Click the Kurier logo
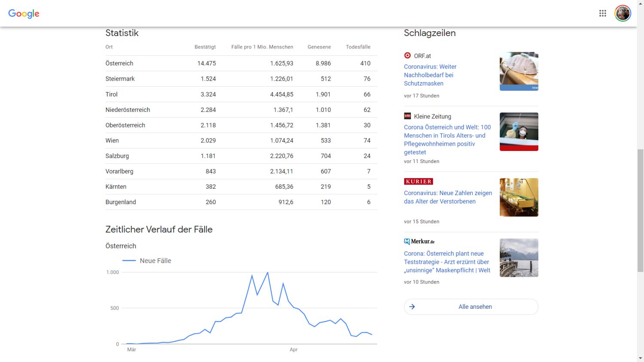The image size is (644, 362). pos(418,181)
